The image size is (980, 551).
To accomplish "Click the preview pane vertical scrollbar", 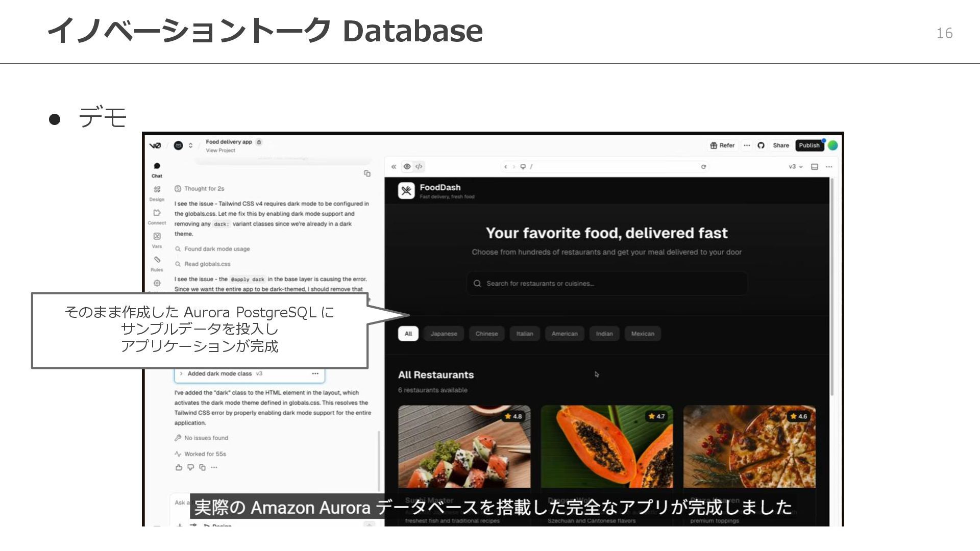I will 831,286.
